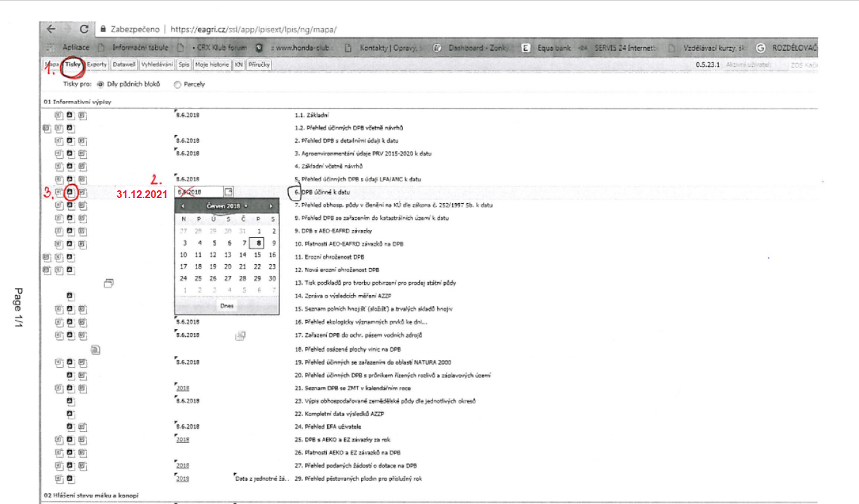
Task: Open the Exporty tab
Action: 97,65
